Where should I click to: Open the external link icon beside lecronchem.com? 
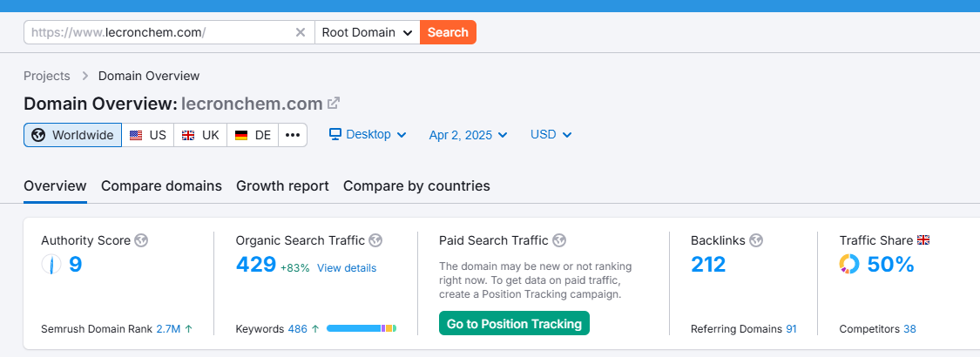[x=334, y=103]
